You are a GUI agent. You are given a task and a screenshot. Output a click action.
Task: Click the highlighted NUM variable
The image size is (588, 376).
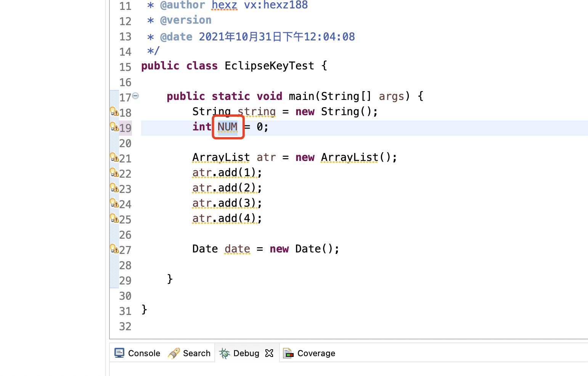coord(228,127)
